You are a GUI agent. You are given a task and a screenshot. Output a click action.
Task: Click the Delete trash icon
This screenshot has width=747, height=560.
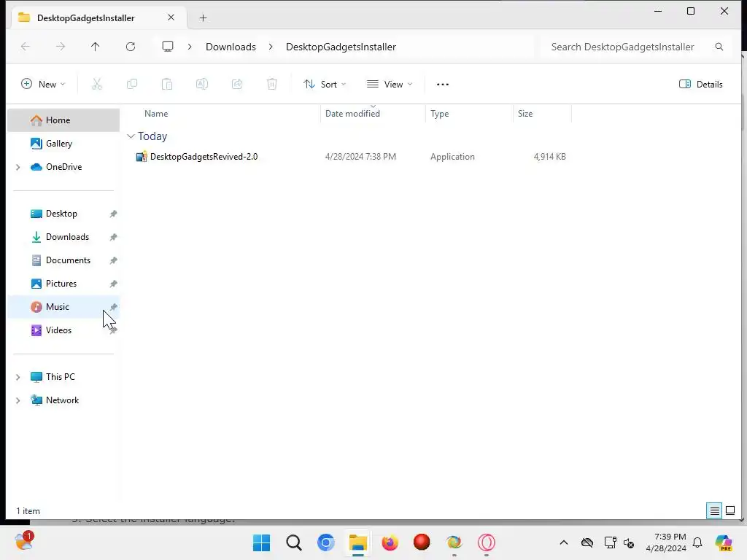[x=272, y=85]
